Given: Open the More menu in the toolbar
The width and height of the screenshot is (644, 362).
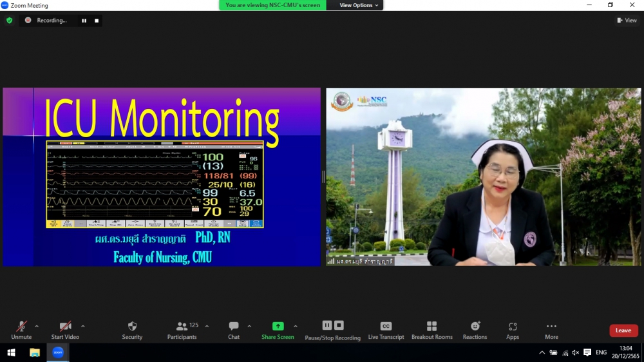Looking at the screenshot, I should tap(551, 330).
